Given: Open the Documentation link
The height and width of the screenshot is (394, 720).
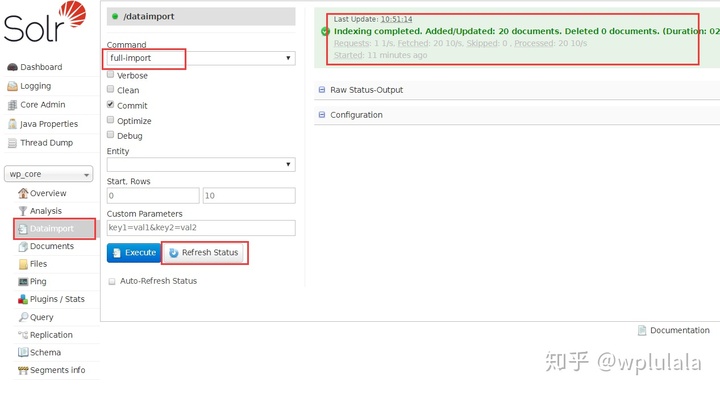Looking at the screenshot, I should tap(680, 330).
